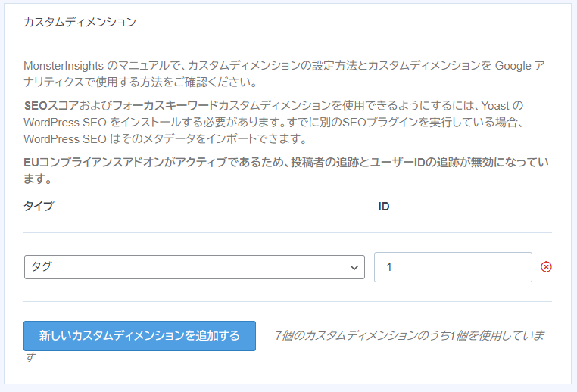Click the EUコンプライアンスアドオン notice text
This screenshot has width=577, height=392.
point(286,170)
